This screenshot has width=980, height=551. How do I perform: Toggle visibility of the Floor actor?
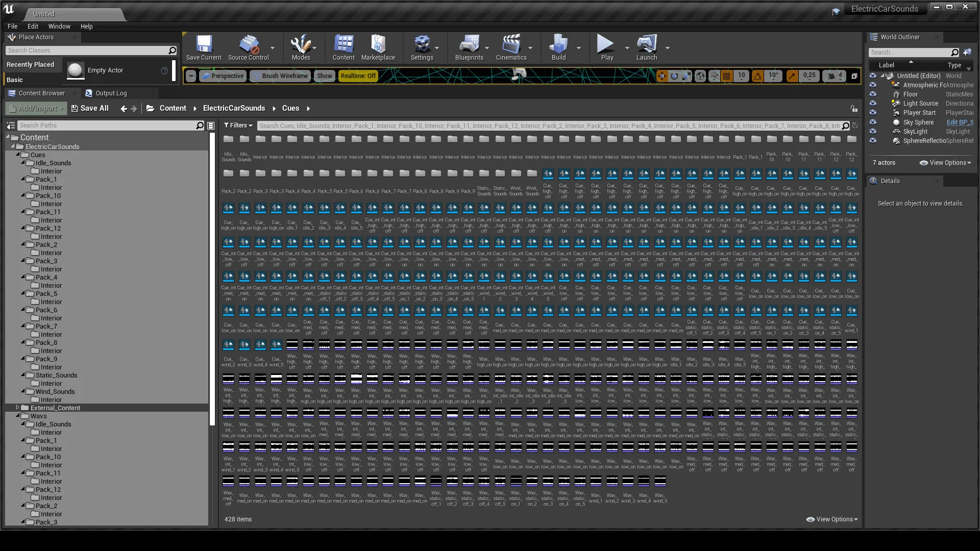(x=873, y=94)
